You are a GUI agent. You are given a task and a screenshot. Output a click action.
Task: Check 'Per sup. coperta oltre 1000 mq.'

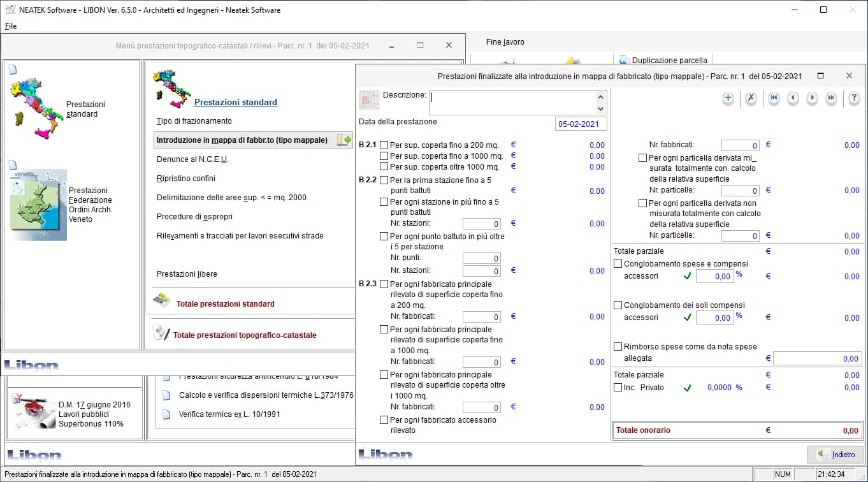tap(384, 167)
